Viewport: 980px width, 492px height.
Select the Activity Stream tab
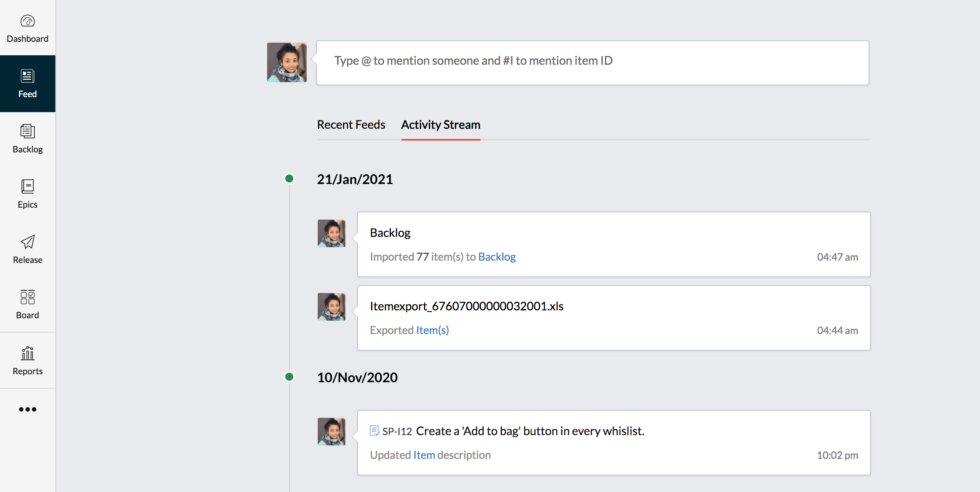(x=441, y=125)
